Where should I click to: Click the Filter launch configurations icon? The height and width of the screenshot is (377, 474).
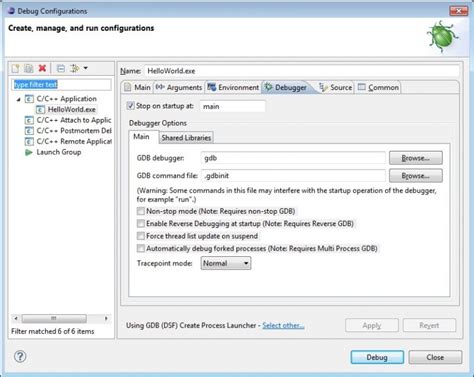(x=74, y=68)
